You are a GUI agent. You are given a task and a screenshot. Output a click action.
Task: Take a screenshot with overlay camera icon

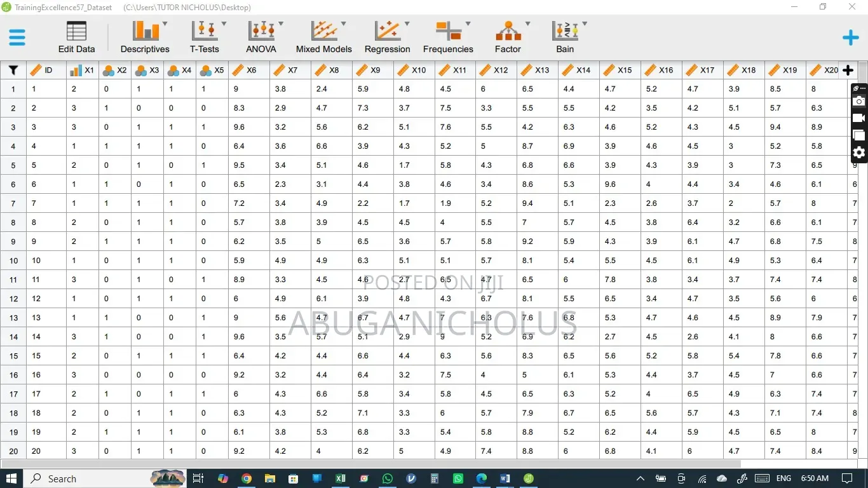pos(859,101)
